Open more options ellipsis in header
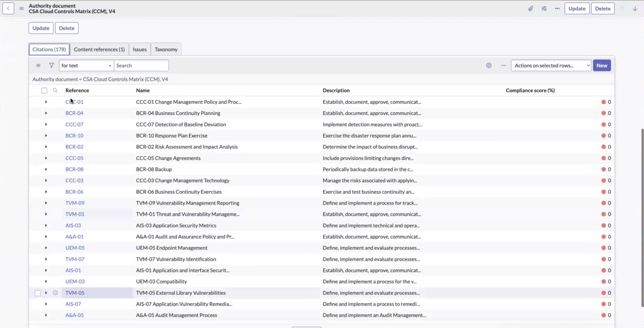 point(557,9)
